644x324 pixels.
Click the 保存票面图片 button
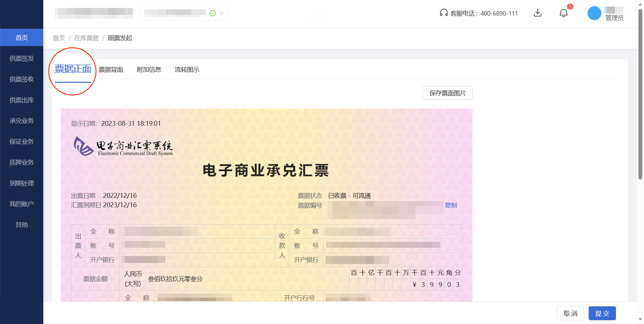447,93
